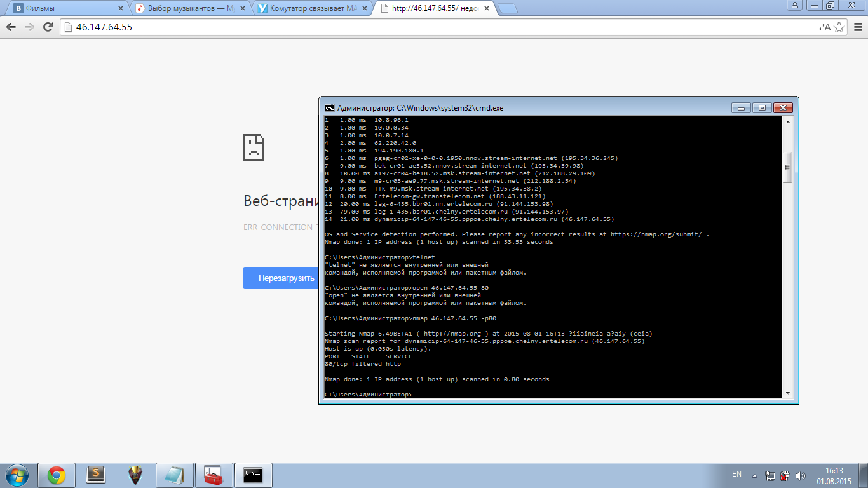
Task: Close the Выбор музыкантов tab
Action: pyautogui.click(x=243, y=9)
